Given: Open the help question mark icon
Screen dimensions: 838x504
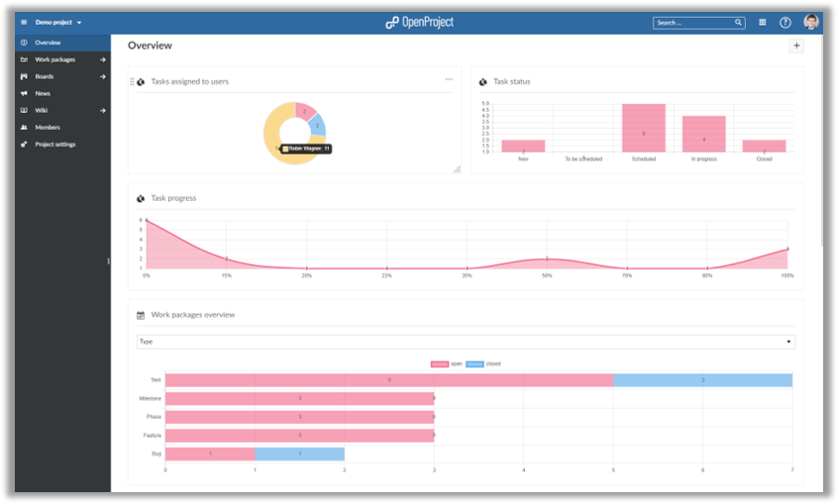Looking at the screenshot, I should point(786,22).
